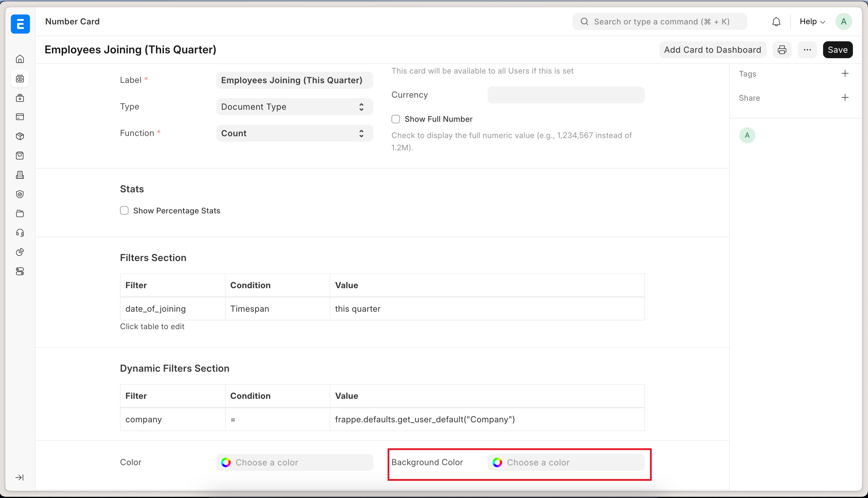Click the print icon button
The image size is (868, 498).
pyautogui.click(x=782, y=50)
